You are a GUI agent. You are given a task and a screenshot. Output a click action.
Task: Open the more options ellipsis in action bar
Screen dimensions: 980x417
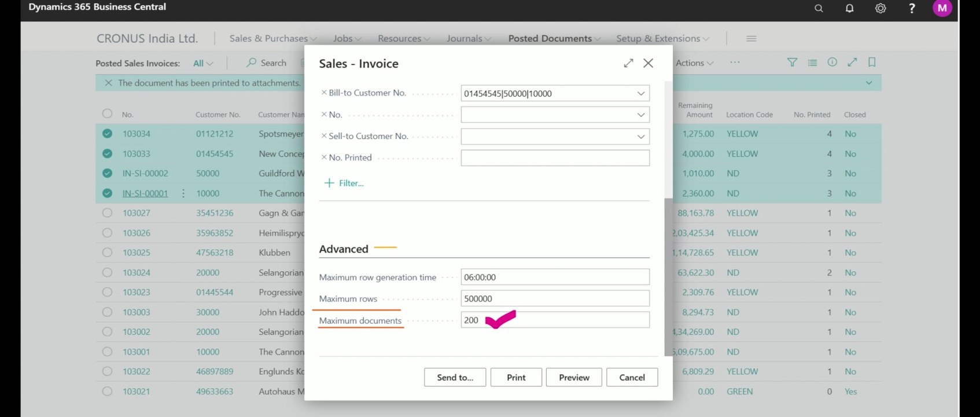tap(735, 63)
